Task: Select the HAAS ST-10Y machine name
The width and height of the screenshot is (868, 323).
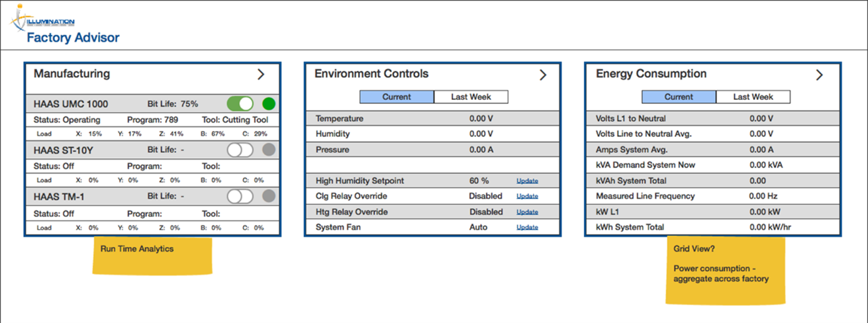Action: pos(64,150)
